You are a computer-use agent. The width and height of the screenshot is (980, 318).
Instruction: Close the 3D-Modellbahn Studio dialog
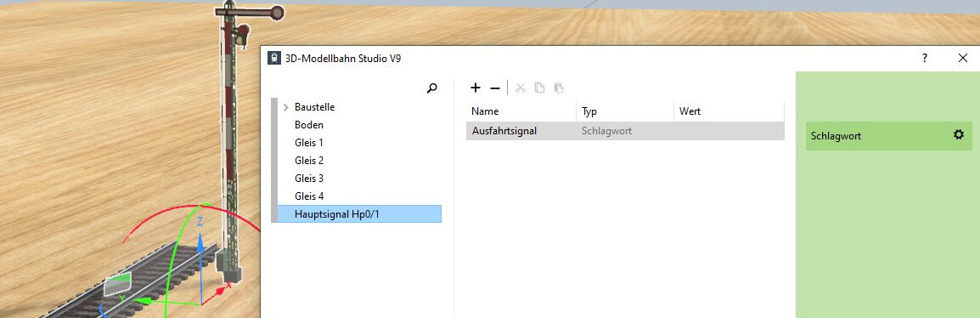coord(962,58)
